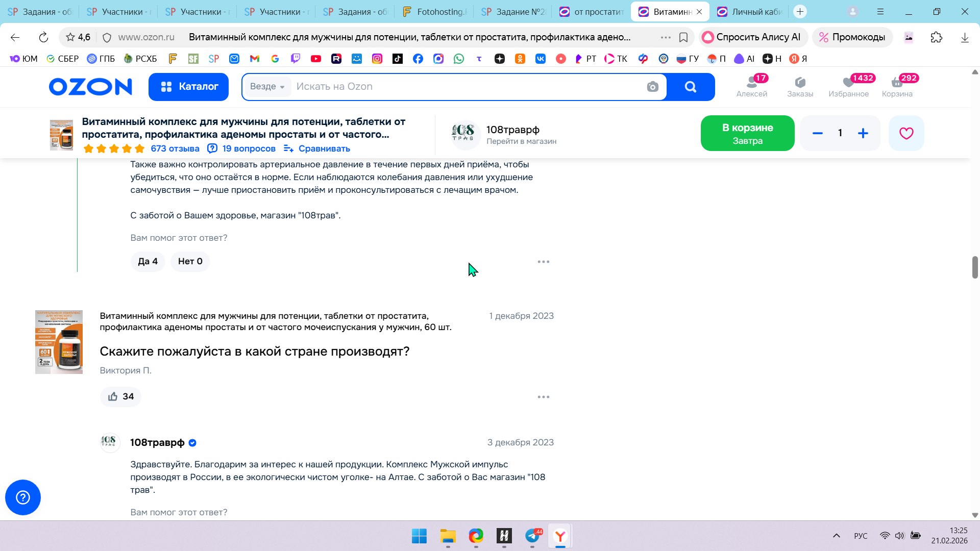Open the Корзина cart icon
The height and width of the screenshot is (551, 980).
click(x=897, y=86)
